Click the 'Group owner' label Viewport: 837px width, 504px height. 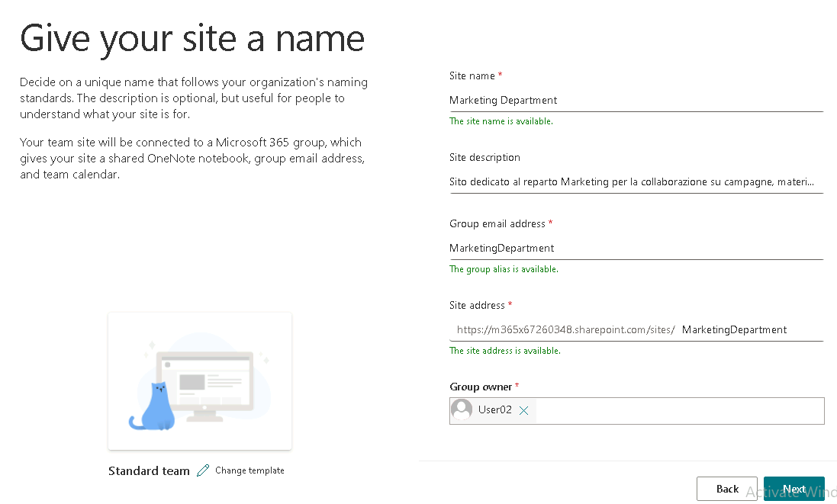pos(481,387)
